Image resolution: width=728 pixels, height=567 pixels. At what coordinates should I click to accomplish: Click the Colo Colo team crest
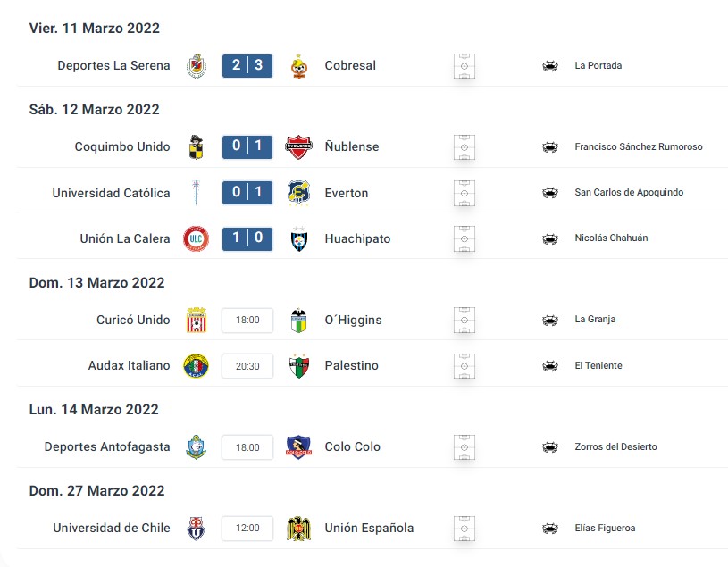(x=298, y=447)
